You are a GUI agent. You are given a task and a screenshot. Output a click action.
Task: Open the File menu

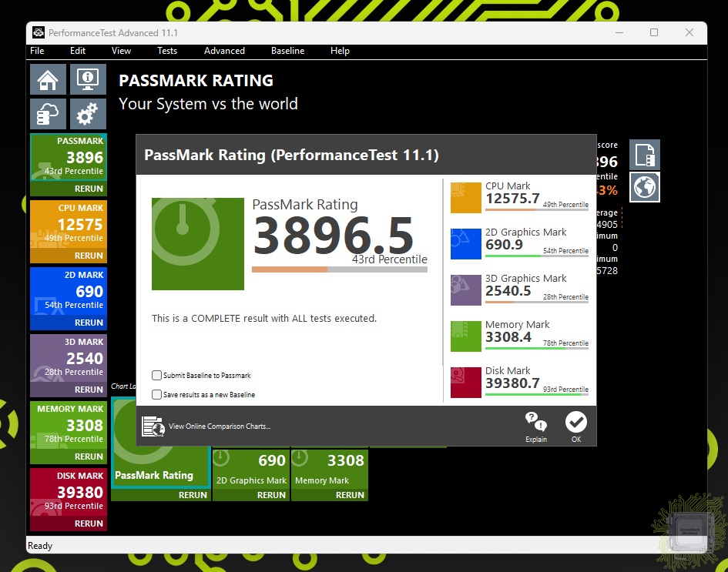pyautogui.click(x=37, y=51)
